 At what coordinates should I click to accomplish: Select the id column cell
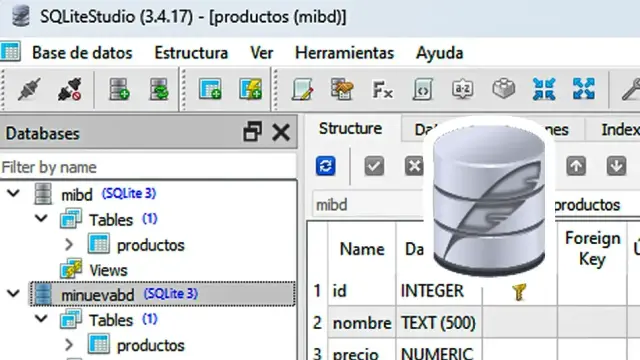click(362, 291)
